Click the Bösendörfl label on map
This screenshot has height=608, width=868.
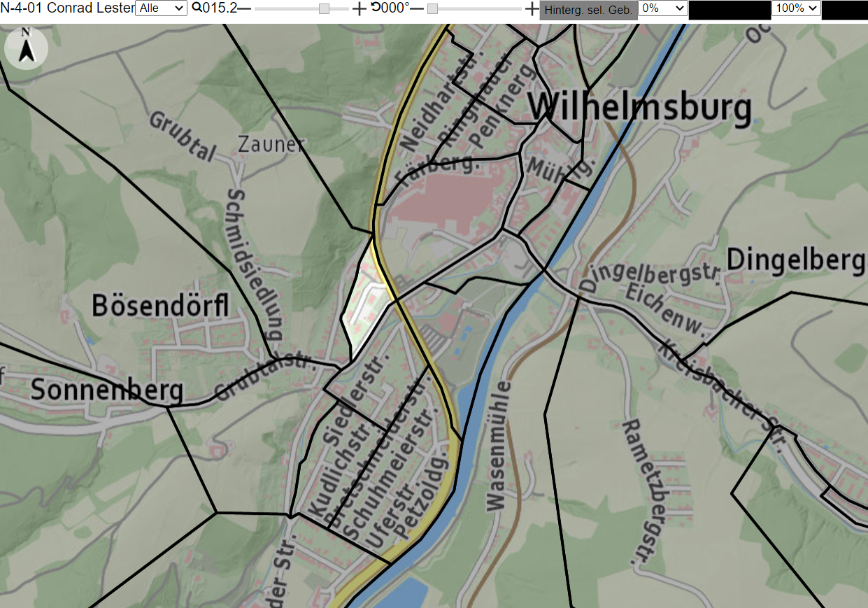pyautogui.click(x=161, y=306)
